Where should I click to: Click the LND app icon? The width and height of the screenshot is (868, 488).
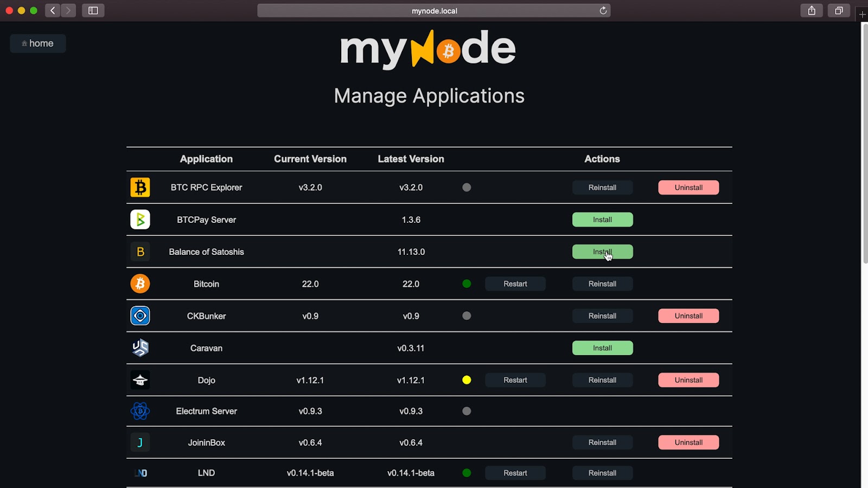140,473
